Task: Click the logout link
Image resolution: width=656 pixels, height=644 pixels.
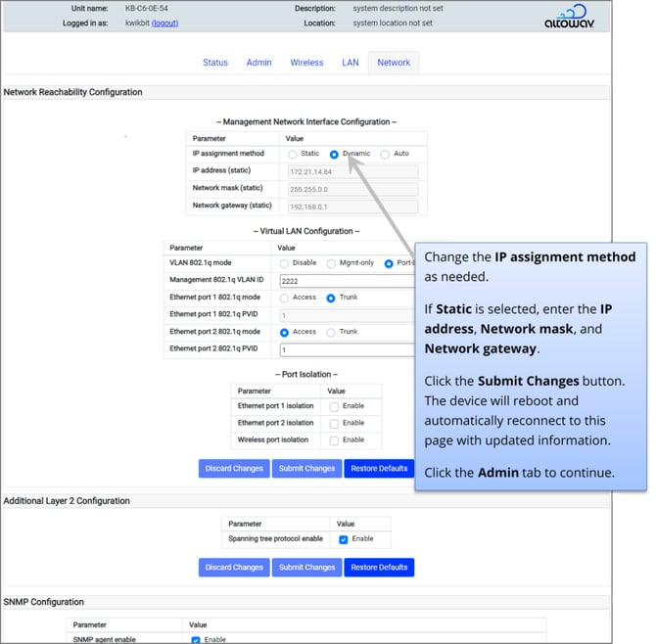Action: pyautogui.click(x=164, y=23)
